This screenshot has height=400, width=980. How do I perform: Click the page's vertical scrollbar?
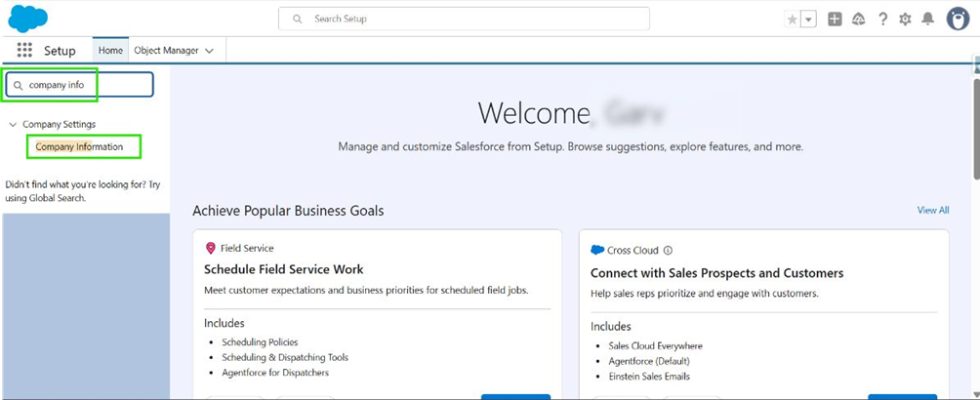click(x=975, y=127)
